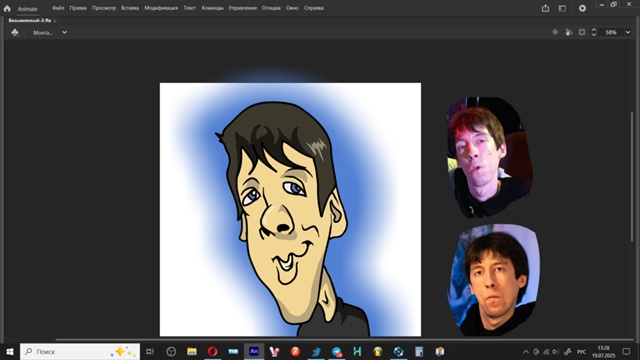640x360 pixels.
Task: Click the edit symbols icon beside the scene name
Action: [x=15, y=32]
